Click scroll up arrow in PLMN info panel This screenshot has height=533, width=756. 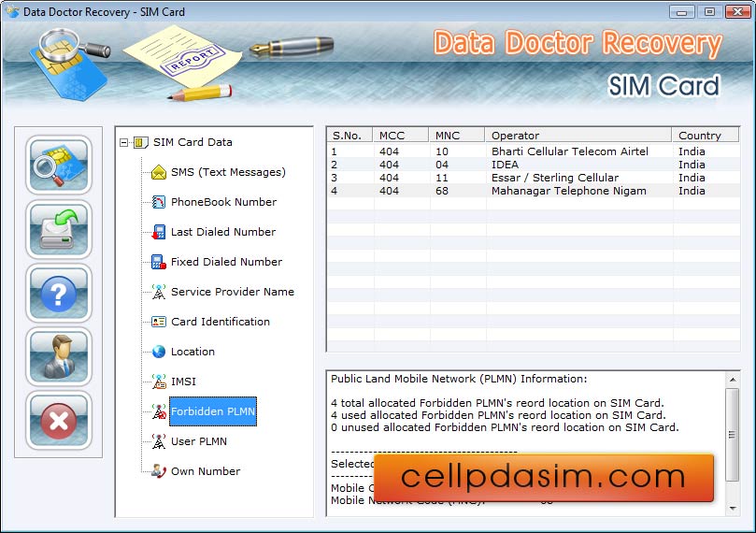point(733,380)
